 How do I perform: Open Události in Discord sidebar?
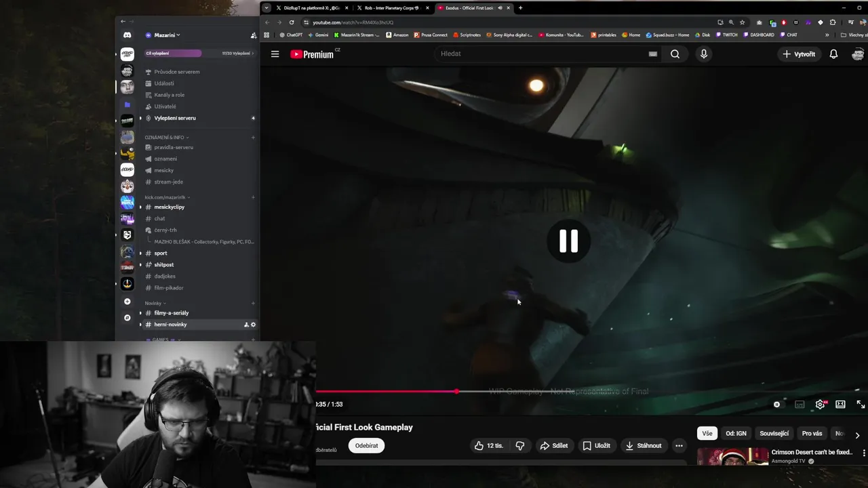coord(164,83)
